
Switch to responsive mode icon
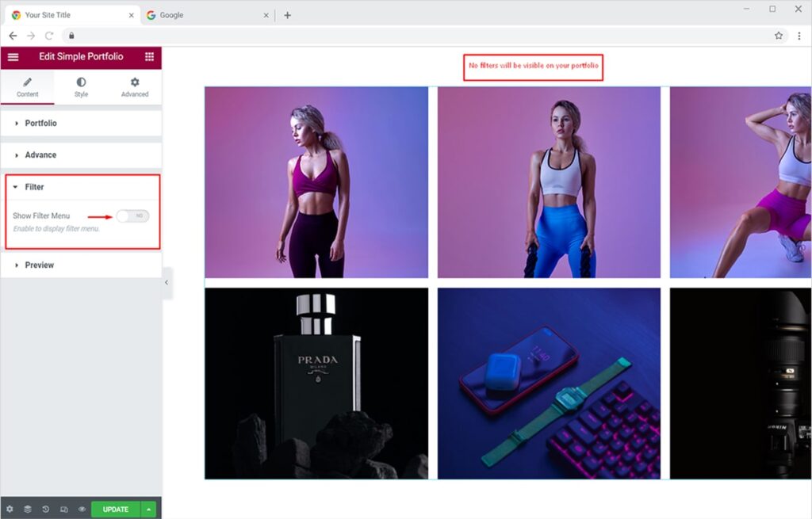point(64,509)
